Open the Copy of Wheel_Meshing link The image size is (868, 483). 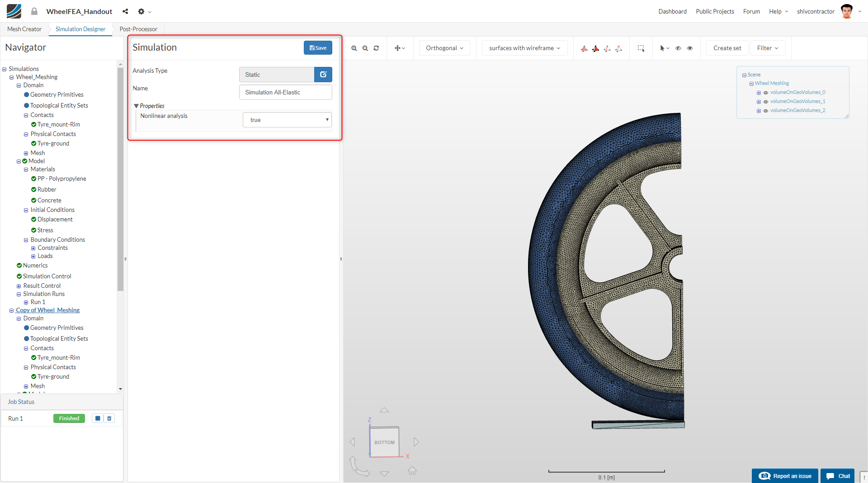(47, 310)
